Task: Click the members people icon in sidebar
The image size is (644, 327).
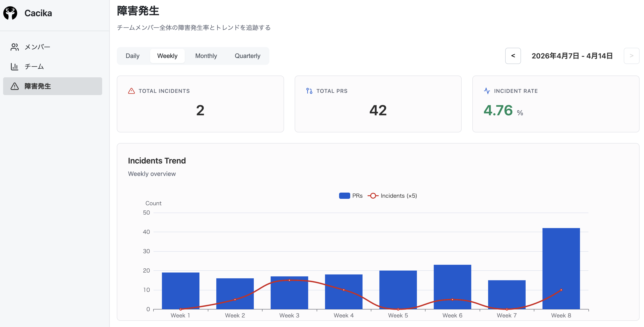Action: click(x=14, y=47)
